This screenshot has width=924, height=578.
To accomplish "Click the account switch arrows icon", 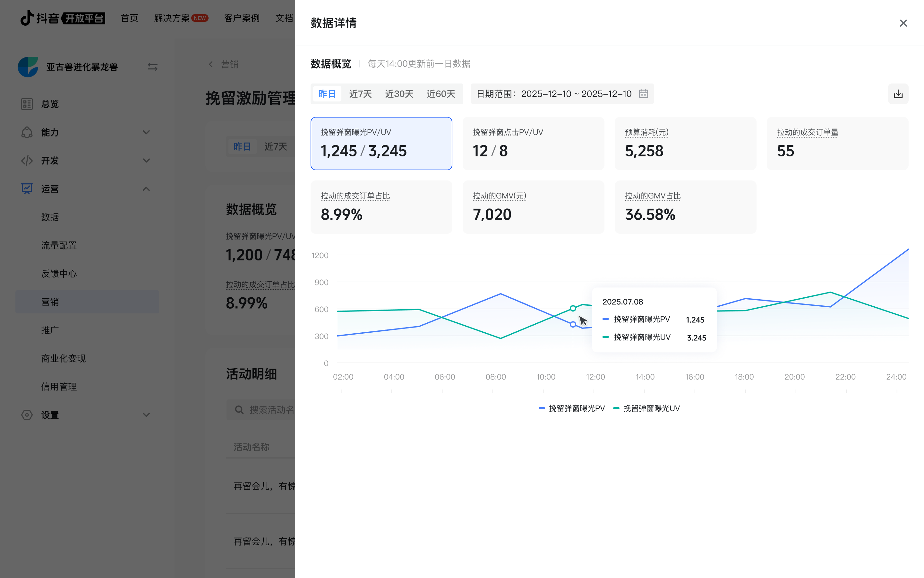I will point(153,67).
